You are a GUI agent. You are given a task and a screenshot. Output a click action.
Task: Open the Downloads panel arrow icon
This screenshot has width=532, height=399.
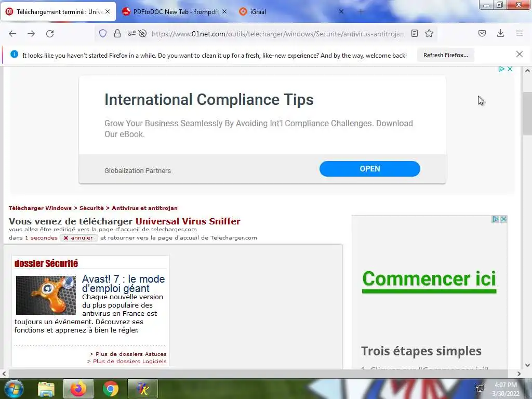tap(500, 33)
